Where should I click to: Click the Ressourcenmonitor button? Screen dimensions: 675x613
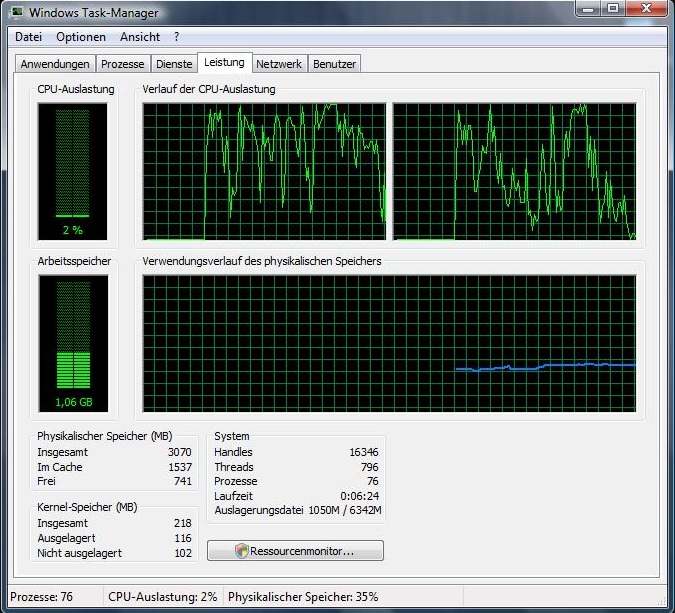[295, 551]
